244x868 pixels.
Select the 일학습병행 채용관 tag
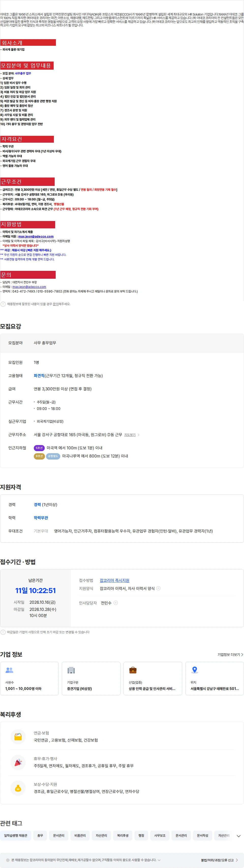coord(16,835)
